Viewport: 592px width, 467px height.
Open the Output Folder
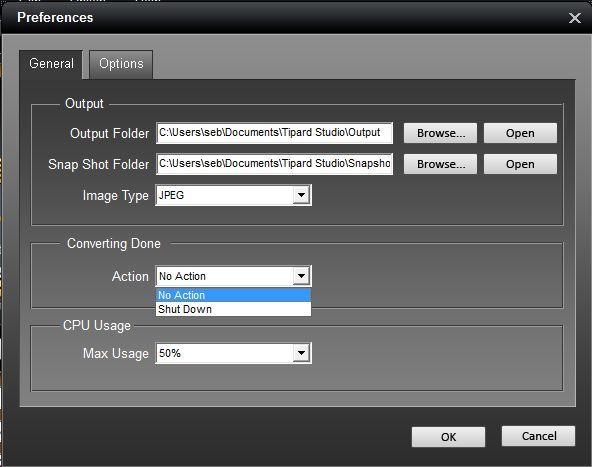point(520,133)
